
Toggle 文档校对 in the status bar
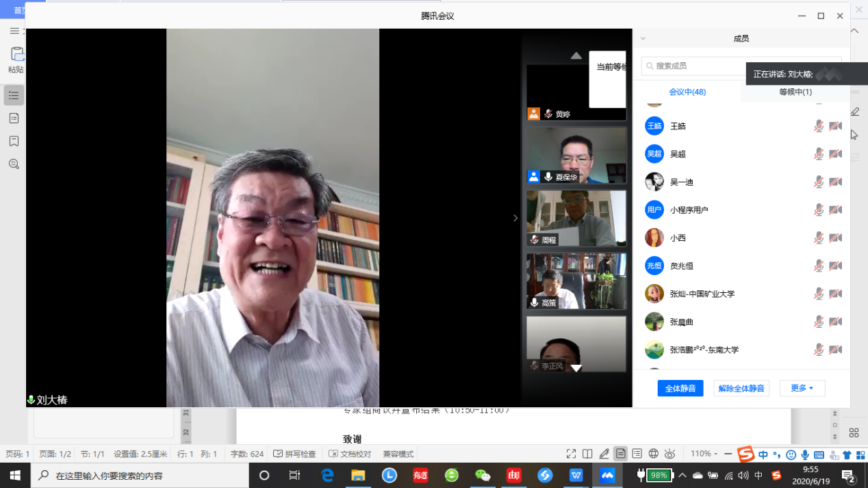pos(350,454)
